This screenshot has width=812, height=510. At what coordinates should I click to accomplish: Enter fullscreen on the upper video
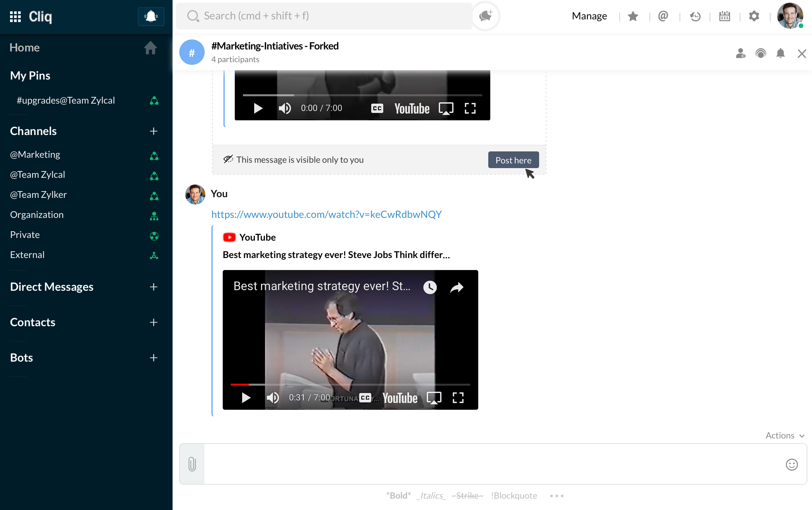470,108
